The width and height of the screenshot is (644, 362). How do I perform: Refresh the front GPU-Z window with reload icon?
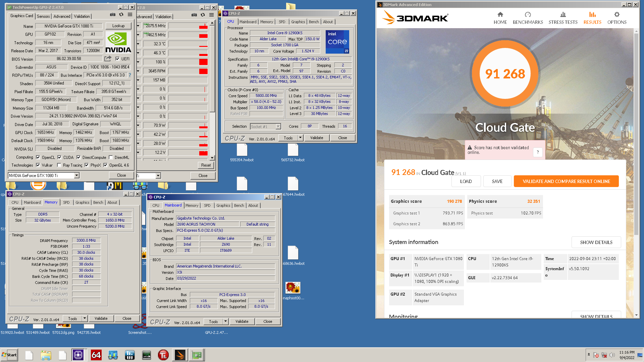pos(121,15)
